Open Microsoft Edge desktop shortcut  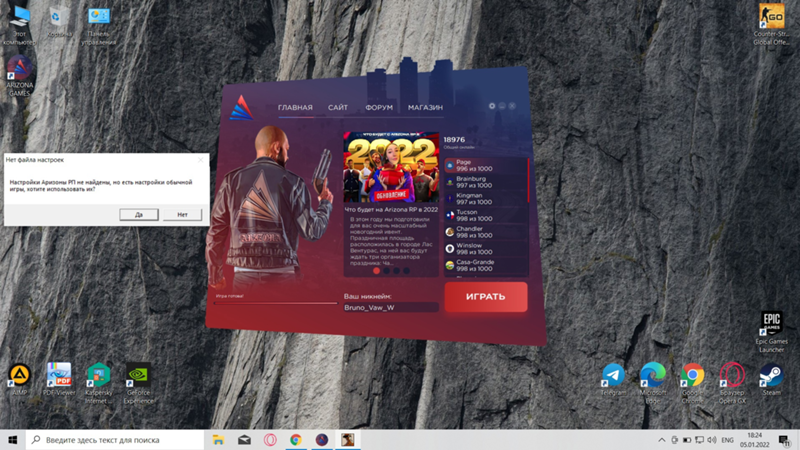pyautogui.click(x=653, y=383)
